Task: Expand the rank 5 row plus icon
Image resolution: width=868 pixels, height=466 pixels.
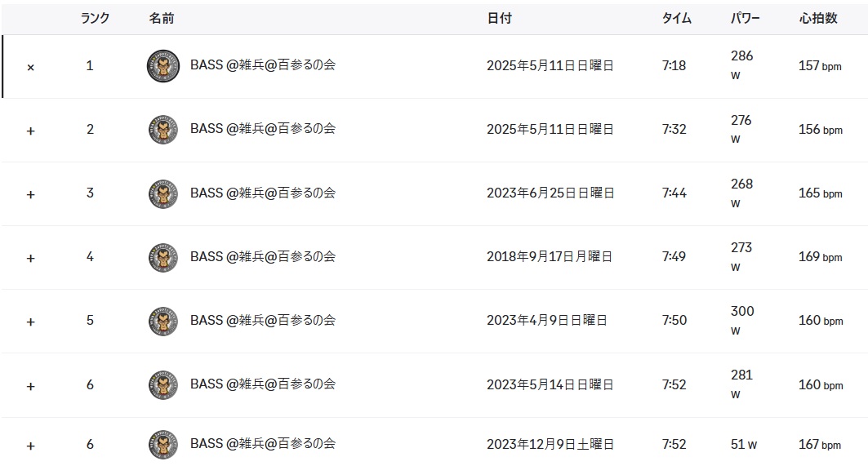Action: (30, 322)
